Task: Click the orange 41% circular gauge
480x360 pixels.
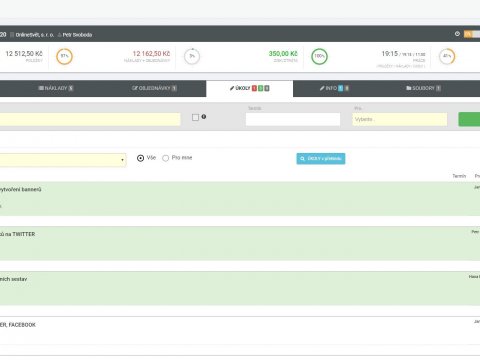Action: point(447,56)
